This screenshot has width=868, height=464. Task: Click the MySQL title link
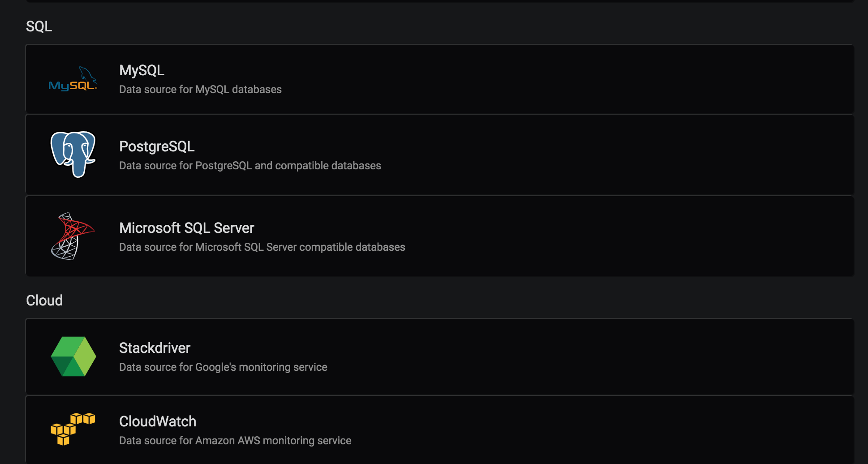click(x=142, y=70)
